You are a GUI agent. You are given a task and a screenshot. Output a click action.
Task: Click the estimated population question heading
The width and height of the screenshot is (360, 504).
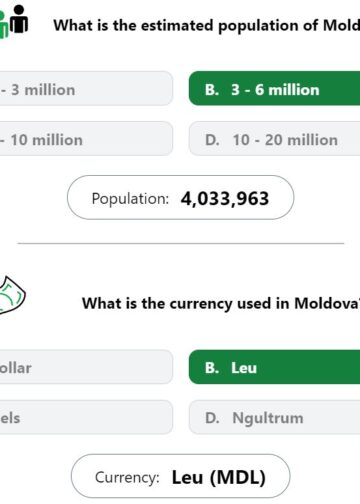point(207,26)
